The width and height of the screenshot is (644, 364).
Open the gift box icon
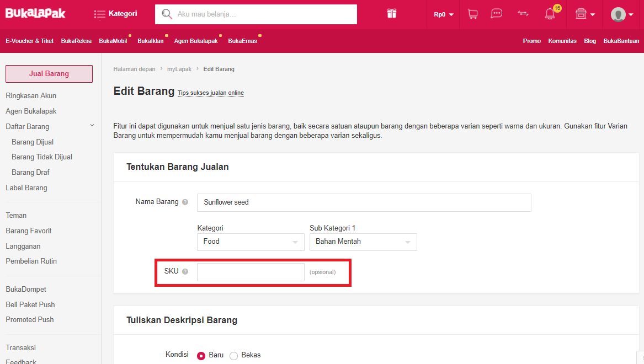(392, 14)
